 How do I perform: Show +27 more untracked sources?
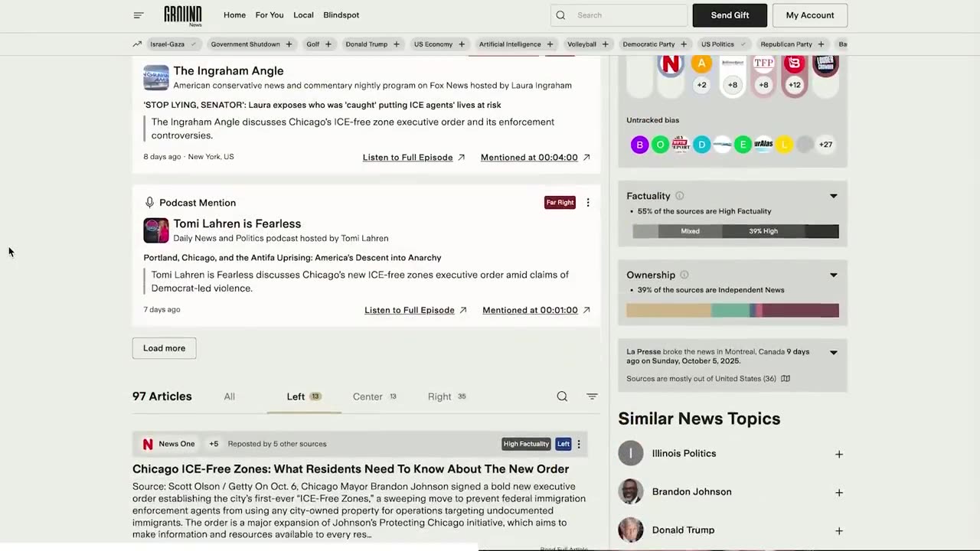point(825,144)
